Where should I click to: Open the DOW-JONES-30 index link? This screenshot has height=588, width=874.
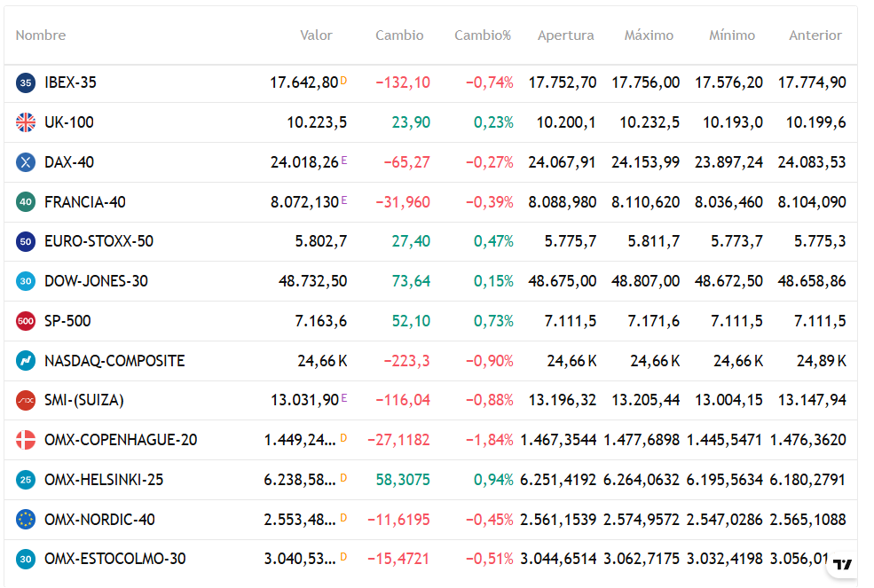coord(96,281)
